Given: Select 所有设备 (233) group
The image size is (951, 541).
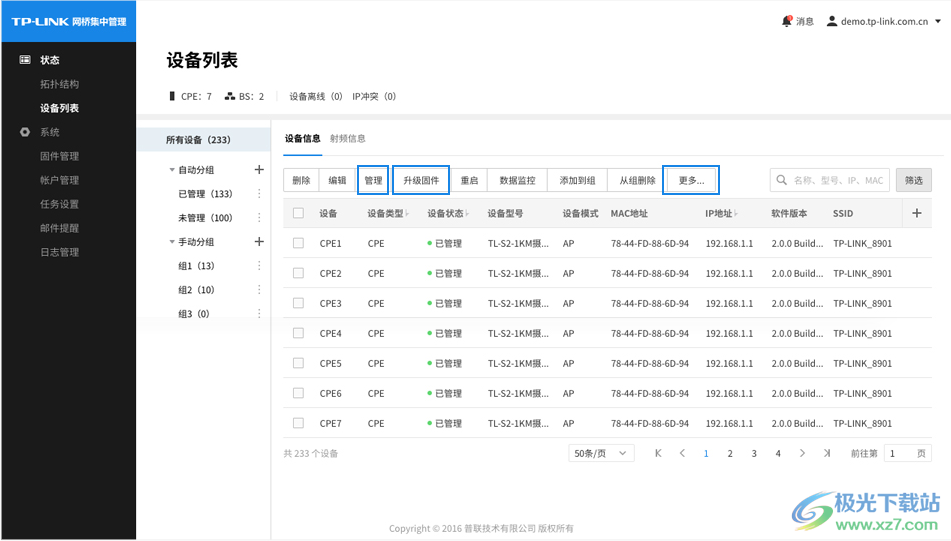Looking at the screenshot, I should pos(204,139).
